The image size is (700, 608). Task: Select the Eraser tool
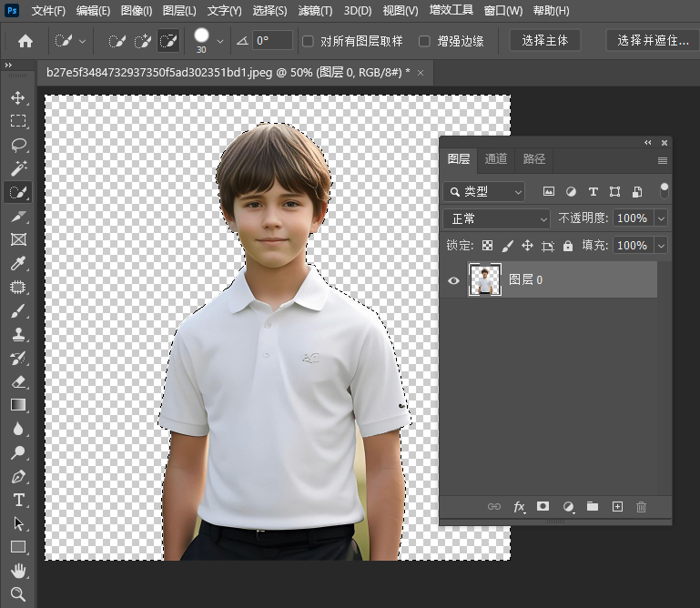[x=18, y=382]
